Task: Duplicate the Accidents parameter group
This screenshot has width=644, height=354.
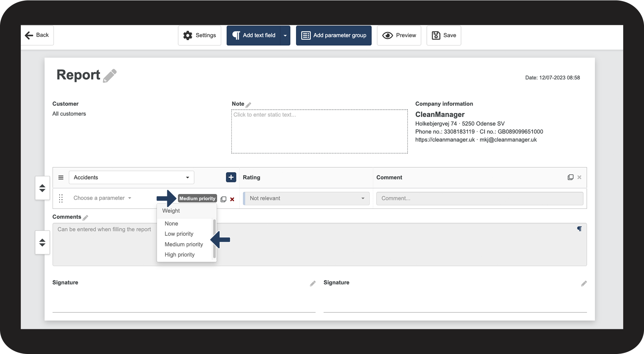Action: [x=570, y=177]
